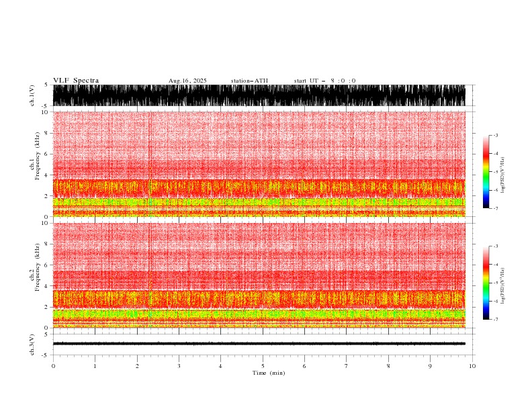Click the ch.1 black waveform plot
The image size is (532, 411).
[259, 95]
